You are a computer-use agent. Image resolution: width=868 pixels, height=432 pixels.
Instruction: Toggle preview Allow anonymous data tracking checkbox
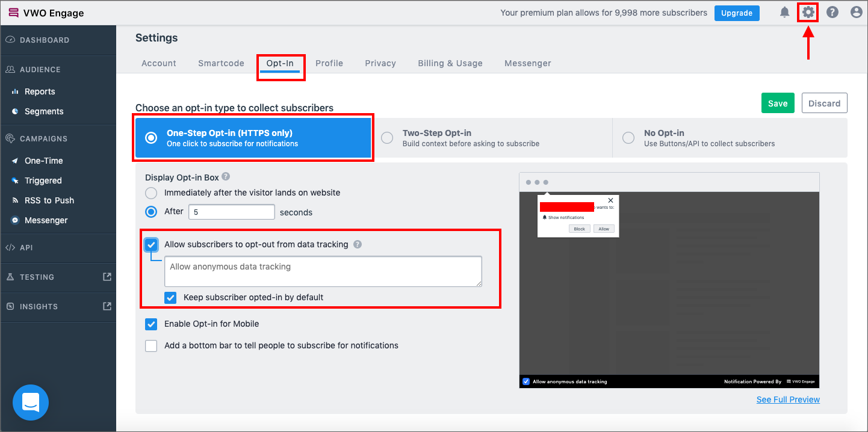(526, 381)
